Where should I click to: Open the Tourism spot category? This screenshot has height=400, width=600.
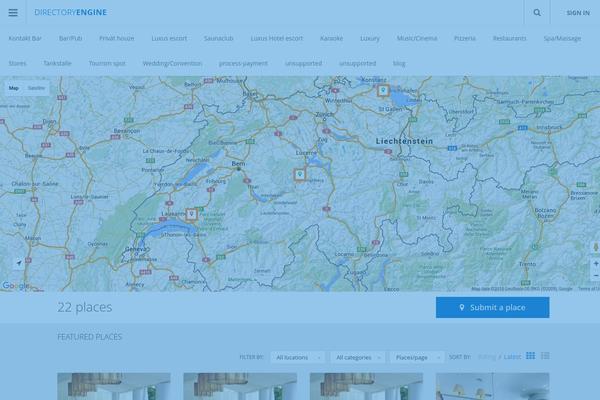coord(107,63)
